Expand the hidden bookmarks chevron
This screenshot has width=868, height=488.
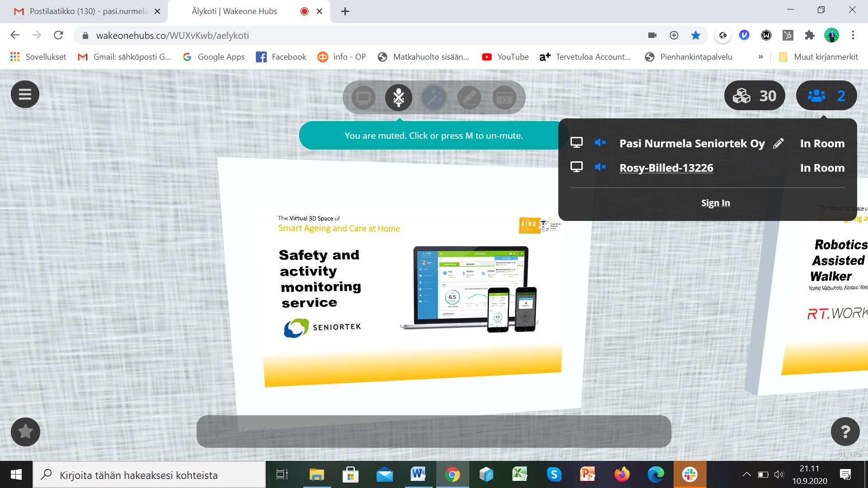pos(761,57)
